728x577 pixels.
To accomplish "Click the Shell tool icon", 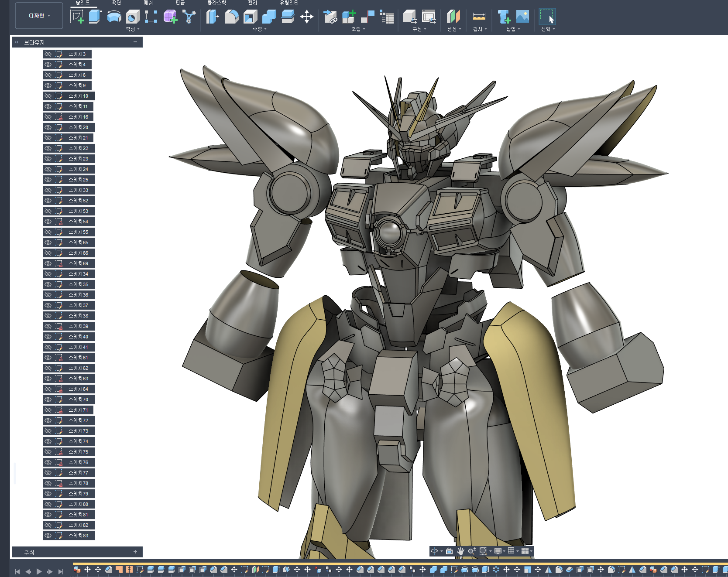I will tap(250, 17).
